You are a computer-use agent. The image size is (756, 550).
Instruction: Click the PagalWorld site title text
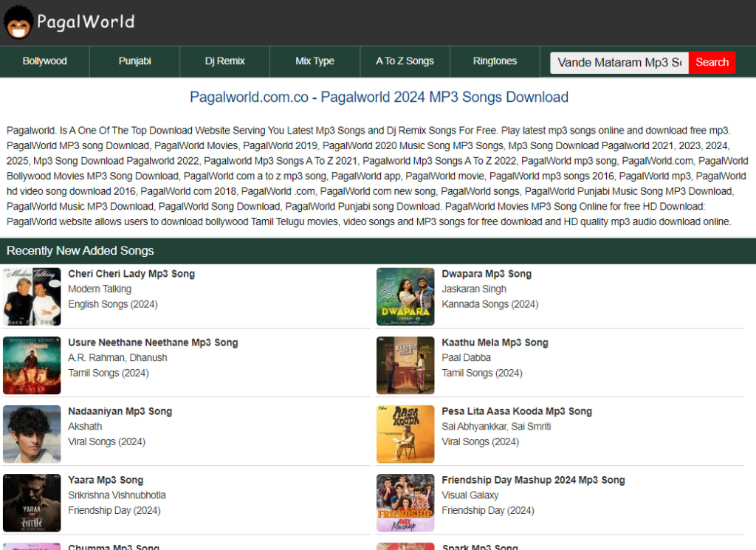(86, 22)
